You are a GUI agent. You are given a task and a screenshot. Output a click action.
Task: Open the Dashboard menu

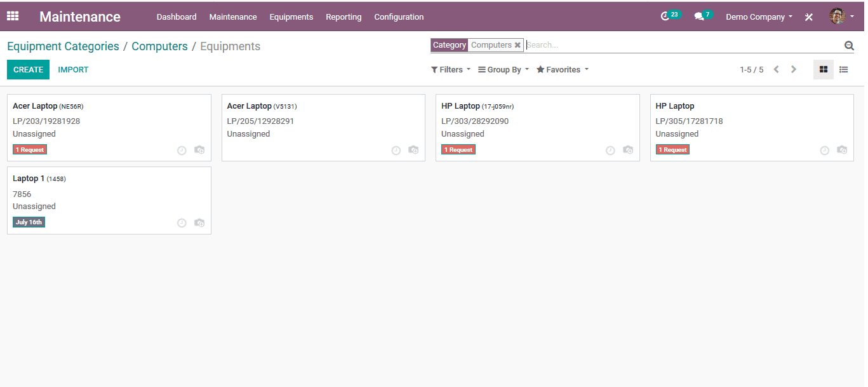pos(177,17)
